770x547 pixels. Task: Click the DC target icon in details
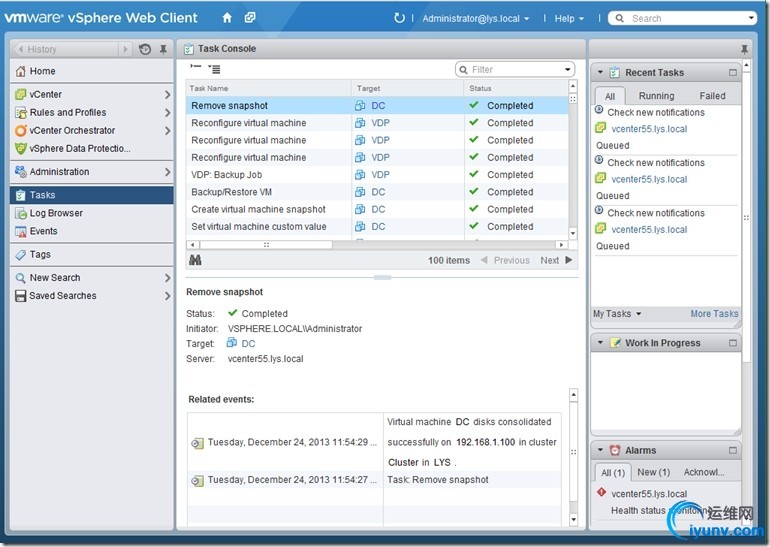click(x=232, y=343)
